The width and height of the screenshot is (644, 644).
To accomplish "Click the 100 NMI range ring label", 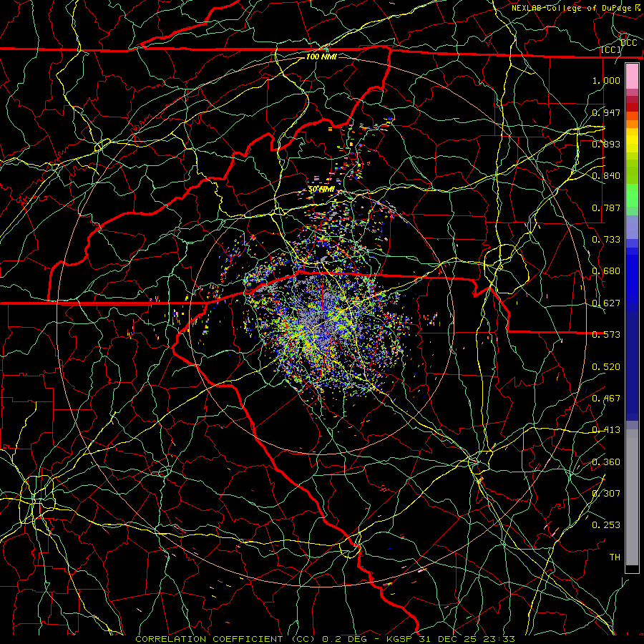I will 321,57.
